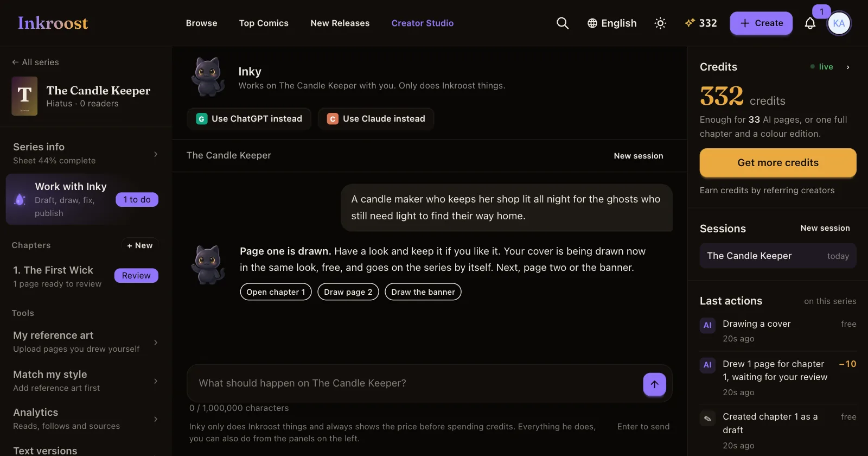Click the 1 to do badge
Image resolution: width=868 pixels, height=456 pixels.
[x=137, y=200]
